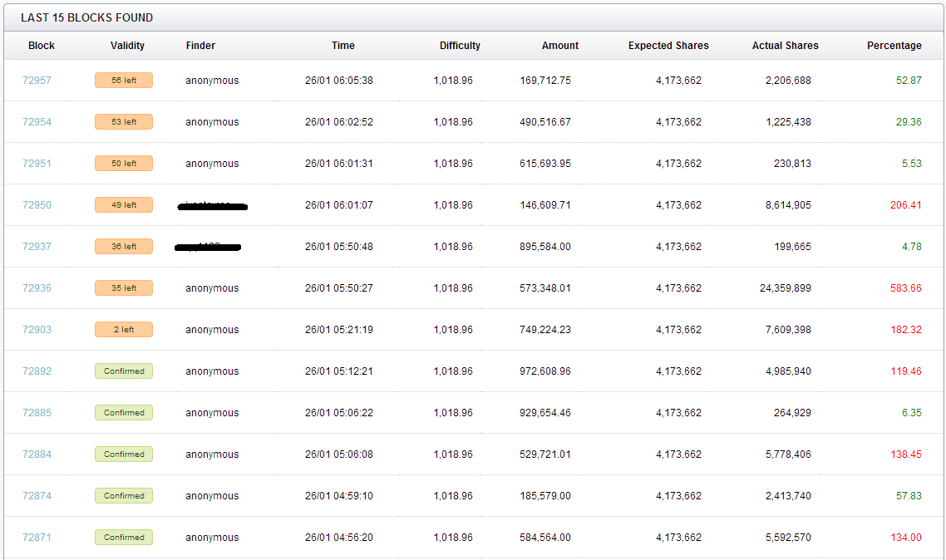This screenshot has height=560, width=946.
Task: Select percentage value 57.83
Action: (x=909, y=496)
